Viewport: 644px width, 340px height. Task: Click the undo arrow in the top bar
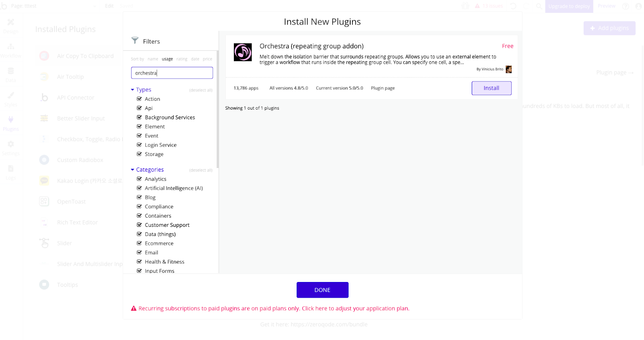[x=513, y=6]
